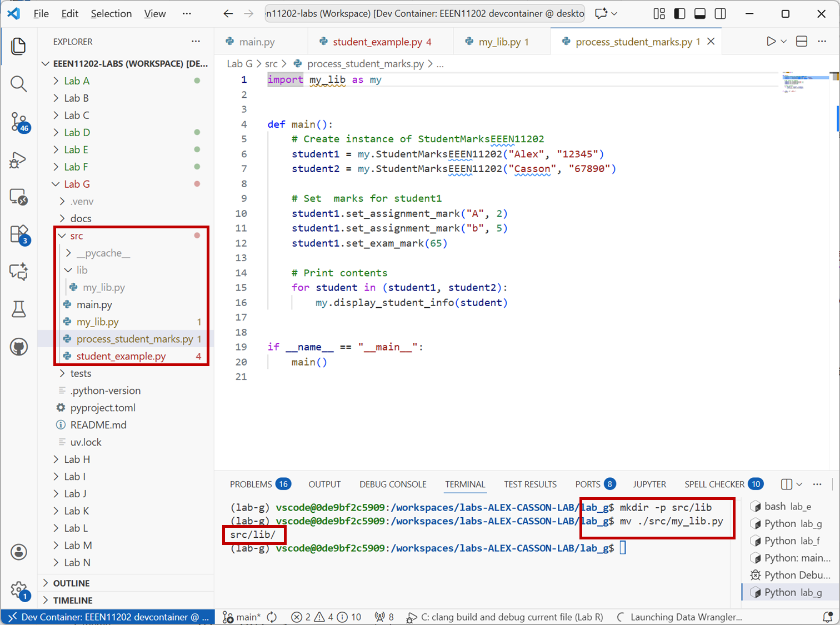Screen dimensions: 840x625
Task: Expand the Lab H folder
Action: (x=77, y=459)
